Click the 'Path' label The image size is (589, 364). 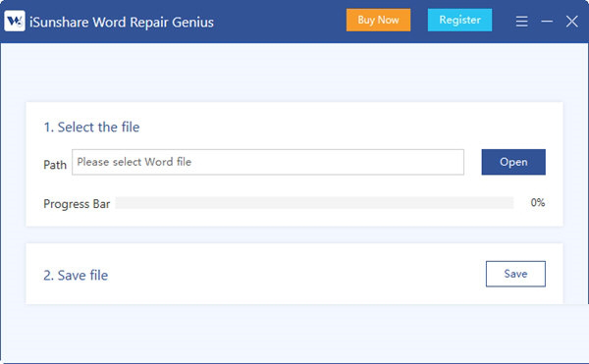pyautogui.click(x=55, y=165)
